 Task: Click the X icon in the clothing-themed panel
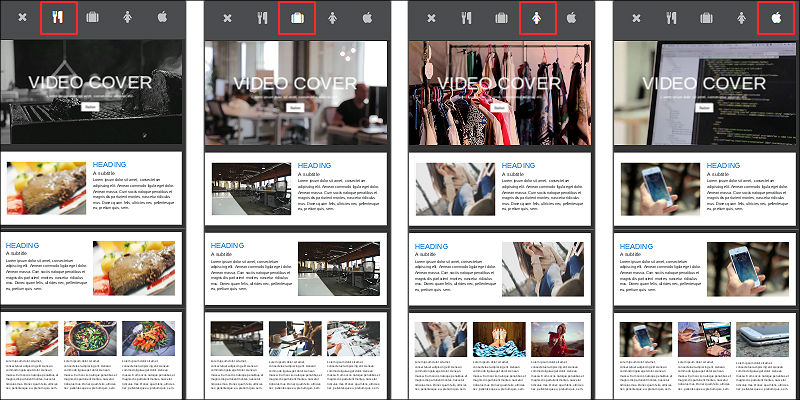tap(432, 18)
